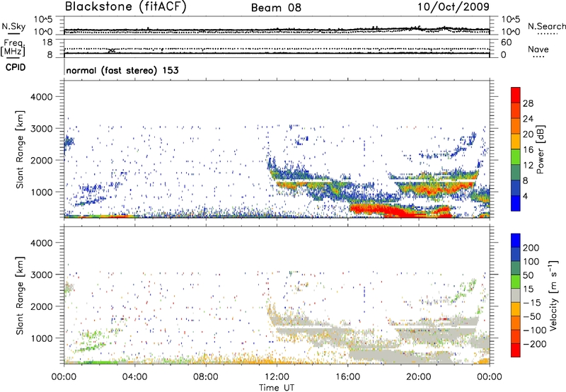The width and height of the screenshot is (566, 392).
Task: Click the '28' label on power color bar
Action: coord(528,103)
